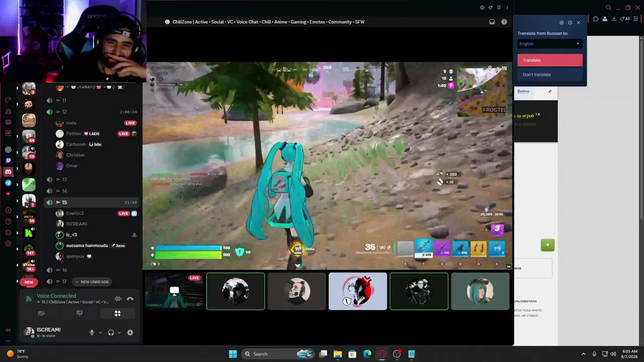Screen dimensions: 644x362
Task: Open browser downloads icon
Action: (x=614, y=19)
